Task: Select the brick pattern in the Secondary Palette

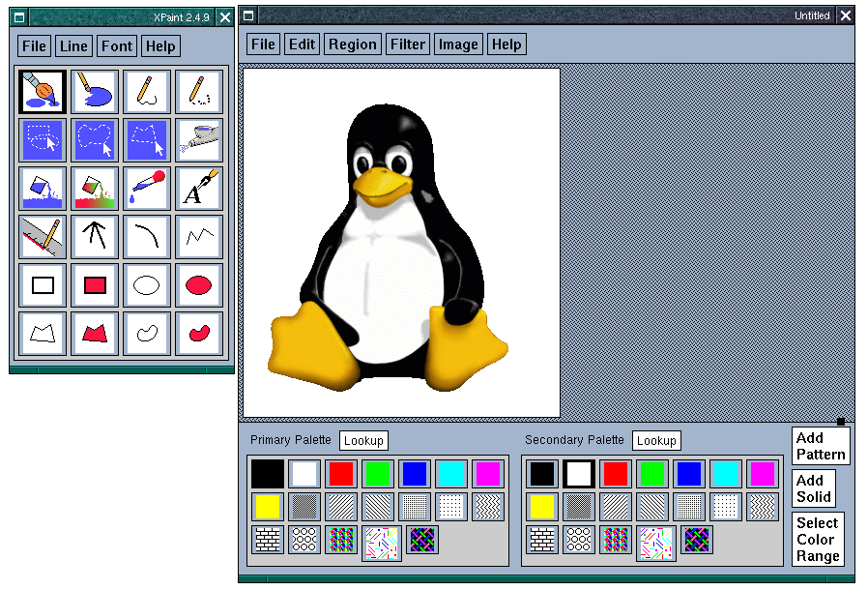Action: coord(542,539)
